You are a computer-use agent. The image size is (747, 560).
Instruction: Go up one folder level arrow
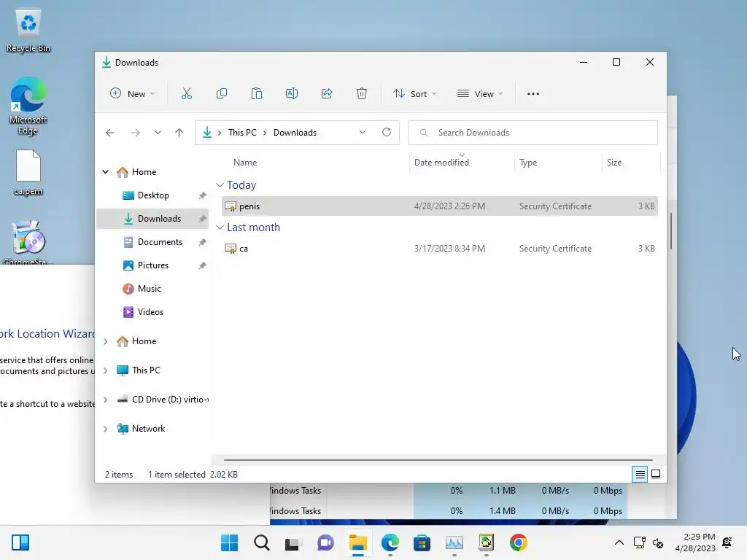point(179,133)
